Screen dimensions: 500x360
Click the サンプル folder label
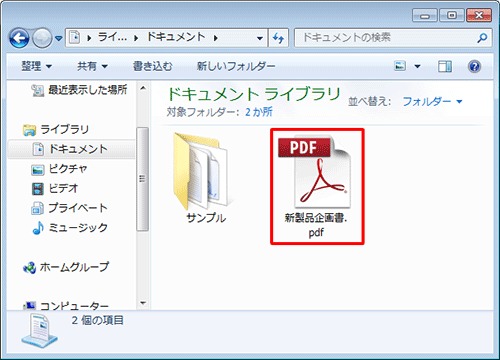click(206, 218)
